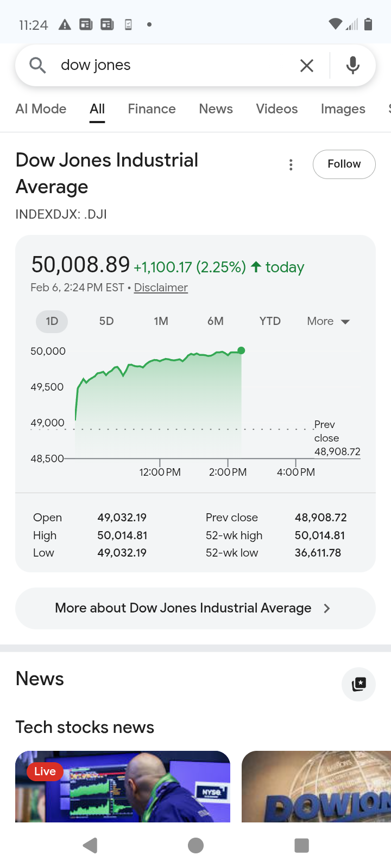Open recent apps with square button
Screen dimensions: 391x868
coord(301,845)
